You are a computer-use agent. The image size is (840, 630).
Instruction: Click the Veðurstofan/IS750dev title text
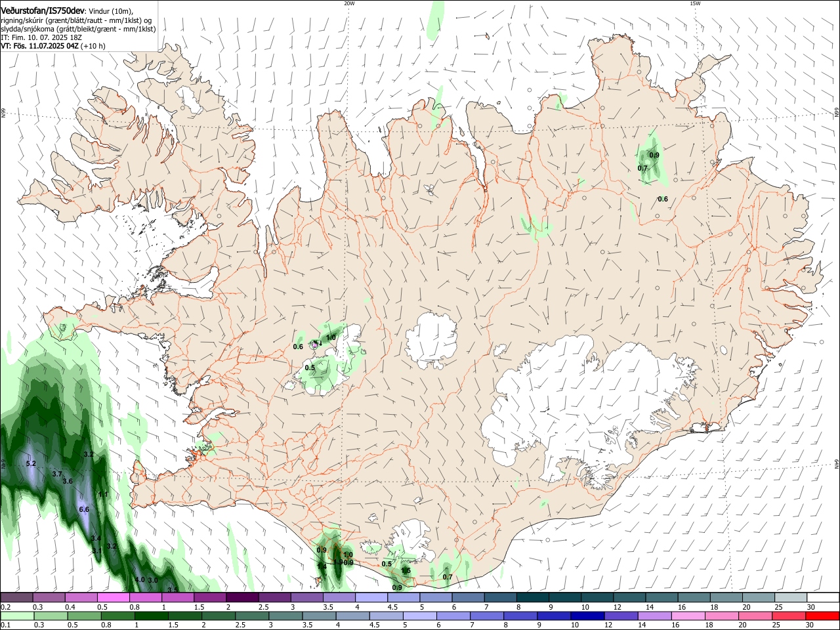coord(43,10)
